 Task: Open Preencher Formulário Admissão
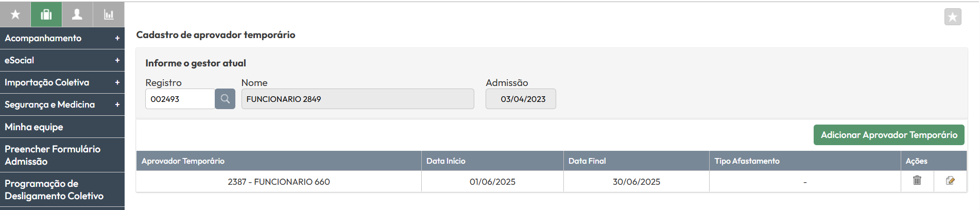pos(62,155)
